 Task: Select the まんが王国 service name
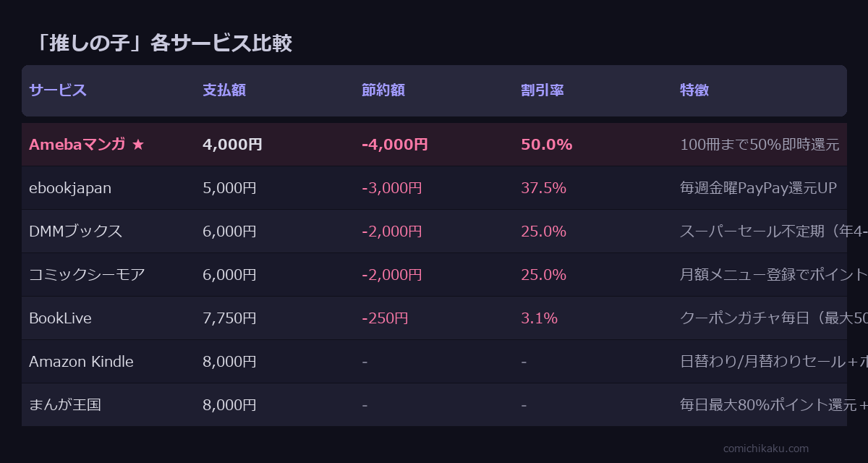pos(65,405)
